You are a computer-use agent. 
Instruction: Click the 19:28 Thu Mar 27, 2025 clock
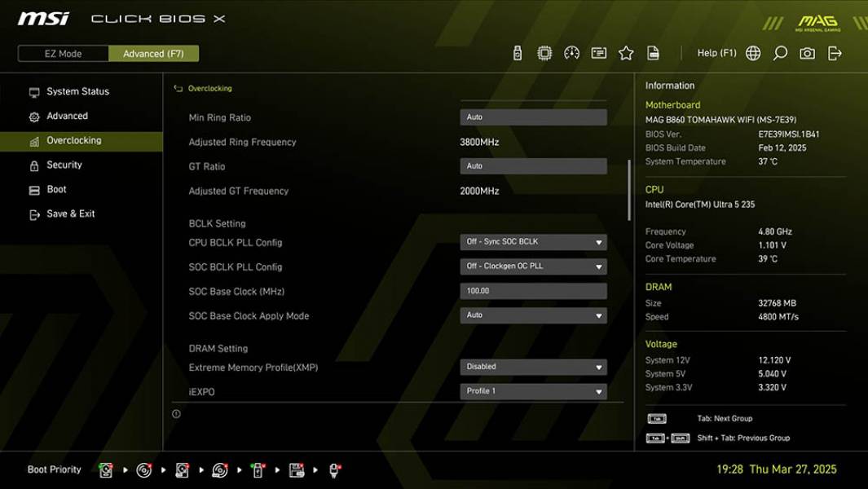point(777,469)
